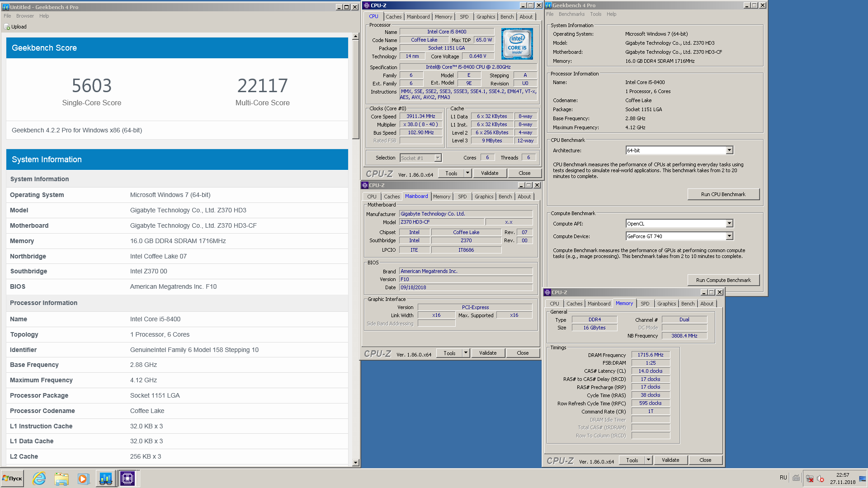The height and width of the screenshot is (488, 868).
Task: Switch to Geekbench taskbar icon
Action: click(x=106, y=479)
